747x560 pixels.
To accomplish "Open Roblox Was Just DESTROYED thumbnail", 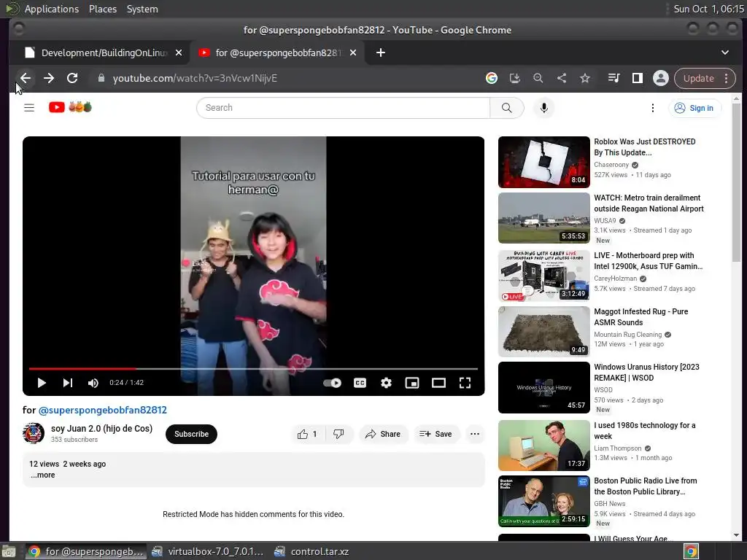I will pyautogui.click(x=543, y=162).
